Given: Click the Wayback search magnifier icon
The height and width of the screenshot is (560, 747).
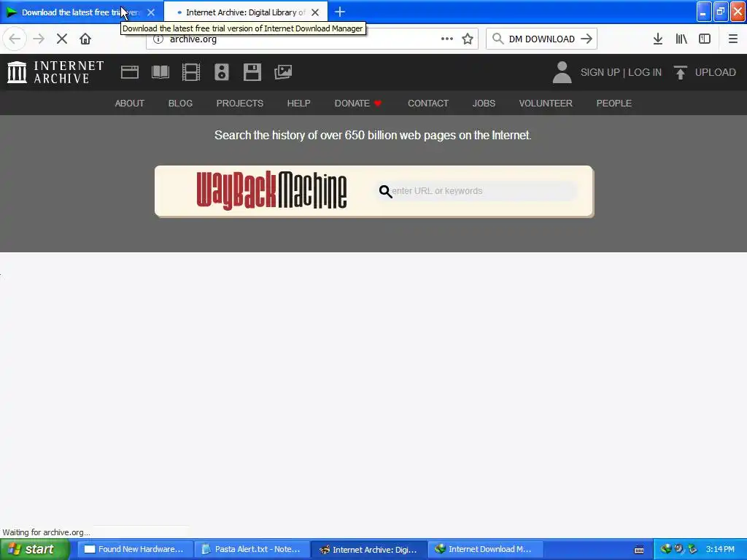Looking at the screenshot, I should (x=385, y=192).
